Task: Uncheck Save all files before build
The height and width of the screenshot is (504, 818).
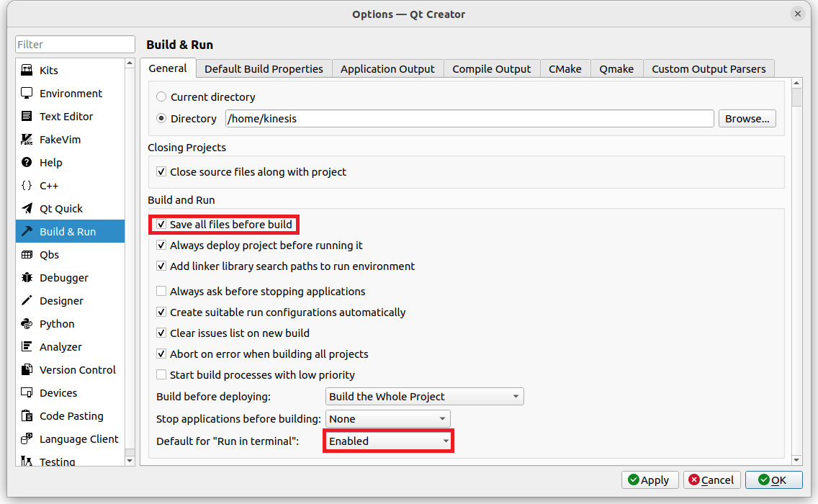Action: [x=161, y=225]
